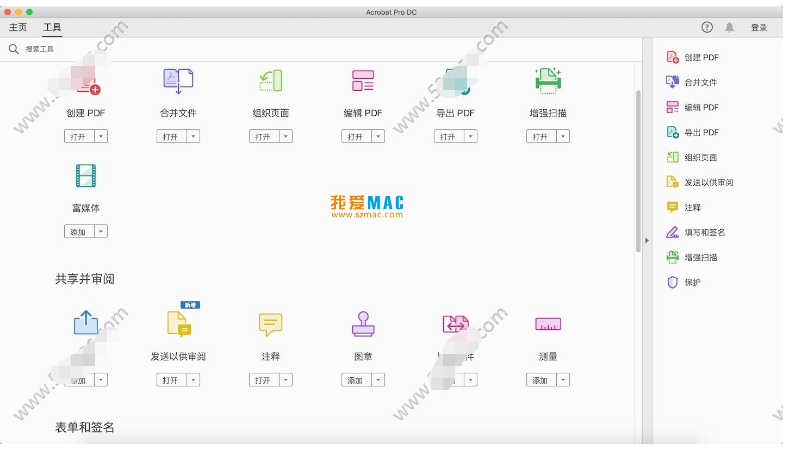Expand dropdown arrow under 注释
Image resolution: width=797 pixels, height=451 pixels.
pos(286,380)
